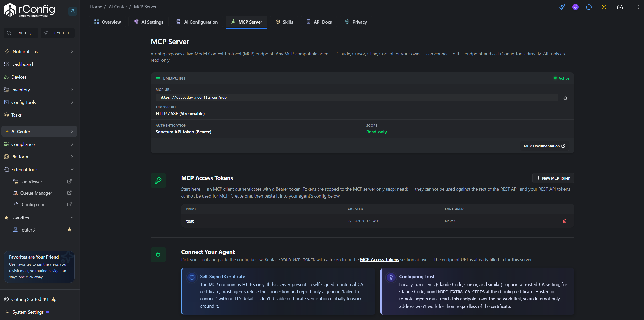Unfavorite router3 with the star icon
The height and width of the screenshot is (320, 644).
[69, 229]
